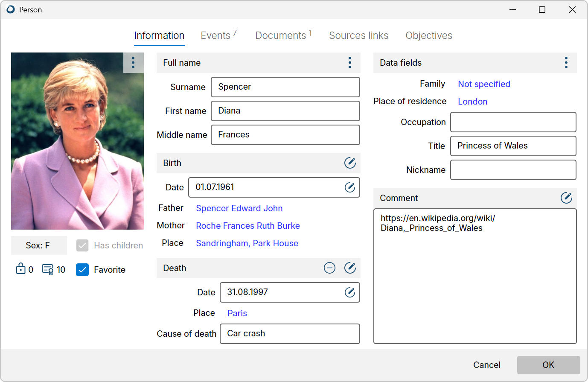The image size is (588, 382).
Task: Edit the Death section details
Action: [x=350, y=268]
